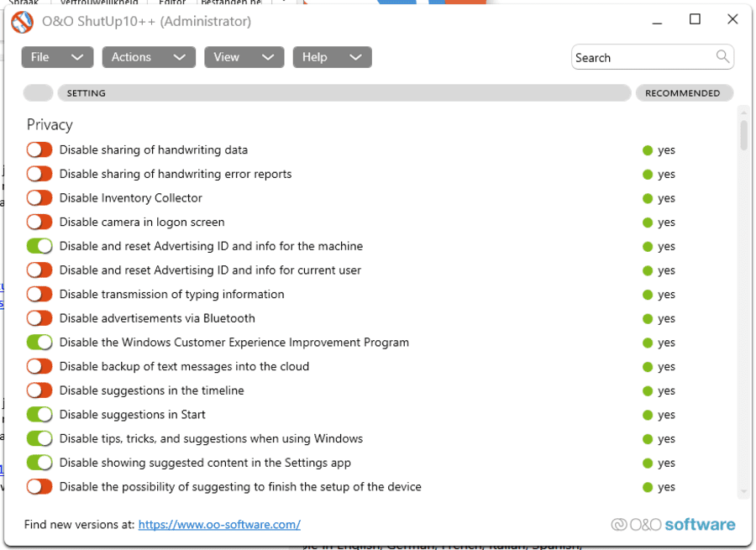Select "Disable transmission of typing information" text

(171, 295)
